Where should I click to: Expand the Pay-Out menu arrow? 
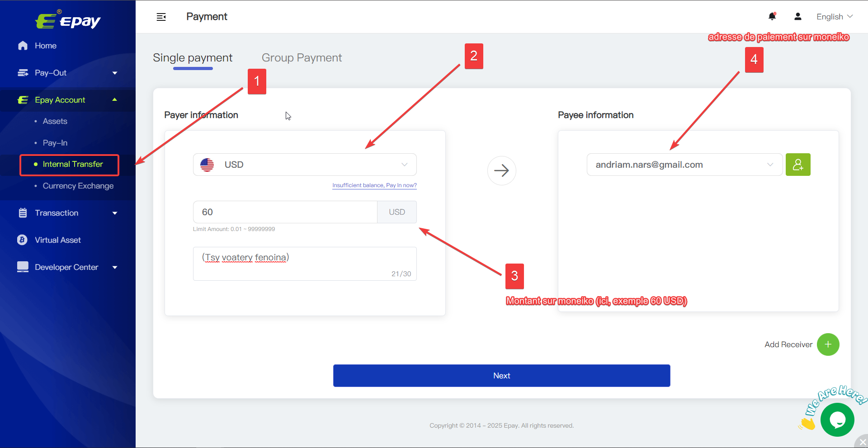(x=115, y=73)
